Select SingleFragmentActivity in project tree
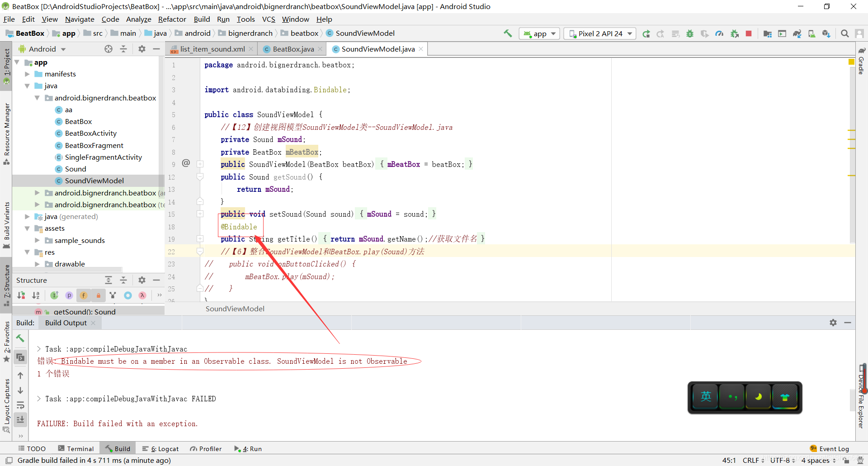868x466 pixels. 103,157
